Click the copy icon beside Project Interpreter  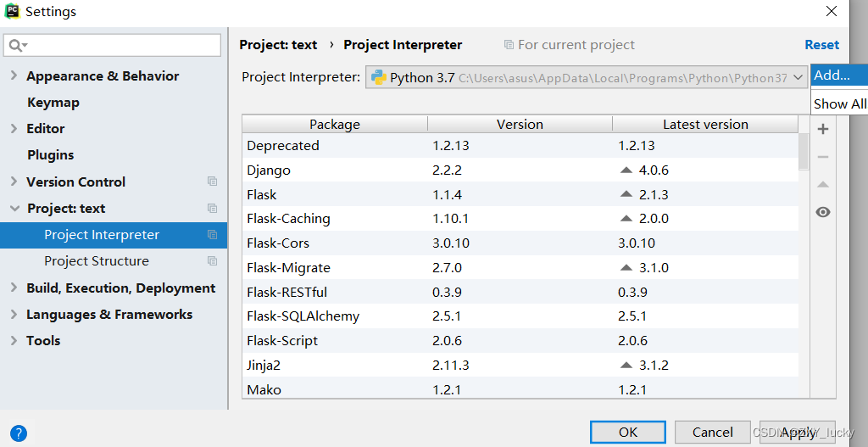(x=212, y=235)
